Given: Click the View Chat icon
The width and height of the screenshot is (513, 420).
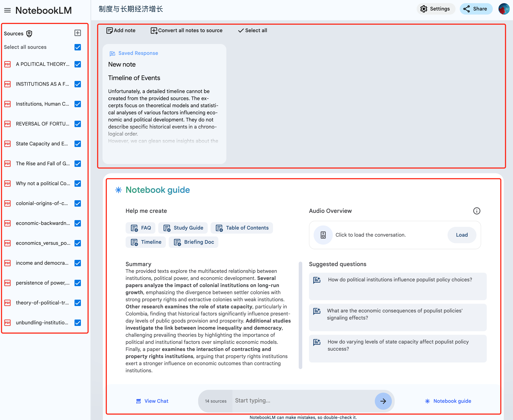Looking at the screenshot, I should pyautogui.click(x=139, y=401).
